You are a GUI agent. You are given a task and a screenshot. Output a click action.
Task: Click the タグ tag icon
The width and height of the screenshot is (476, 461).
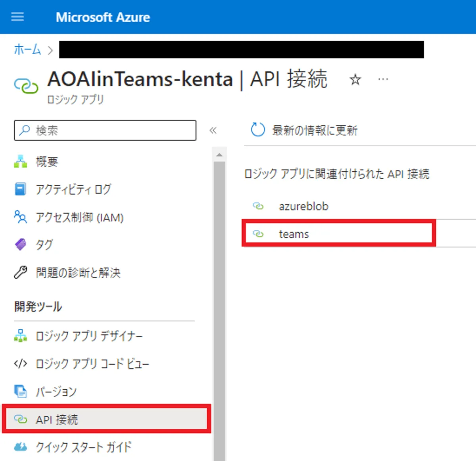(x=20, y=245)
